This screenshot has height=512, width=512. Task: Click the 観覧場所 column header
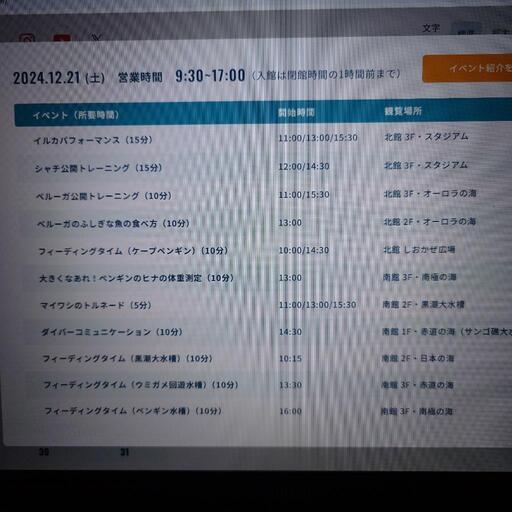pos(403,111)
